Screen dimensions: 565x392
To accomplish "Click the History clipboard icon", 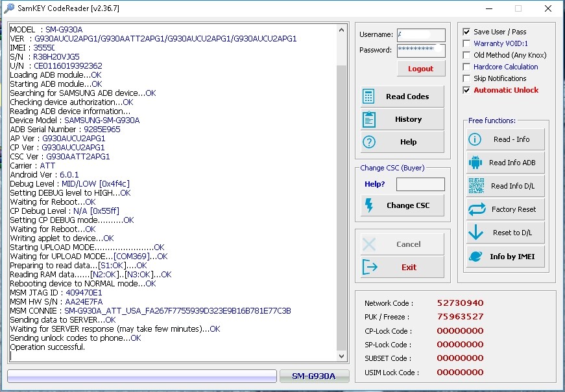I will click(369, 119).
